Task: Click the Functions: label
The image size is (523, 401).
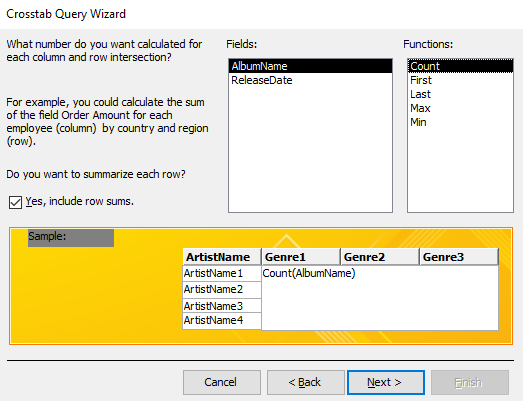Action: coord(428,44)
